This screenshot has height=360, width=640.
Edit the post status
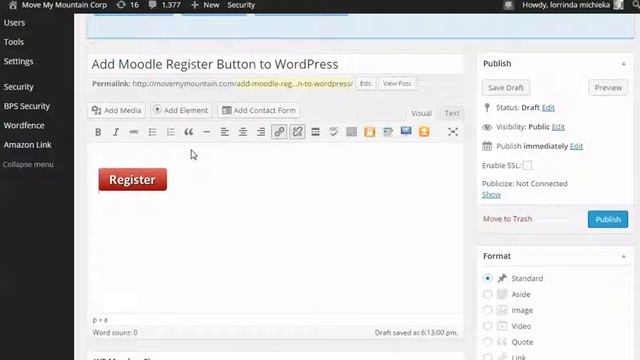pyautogui.click(x=548, y=108)
